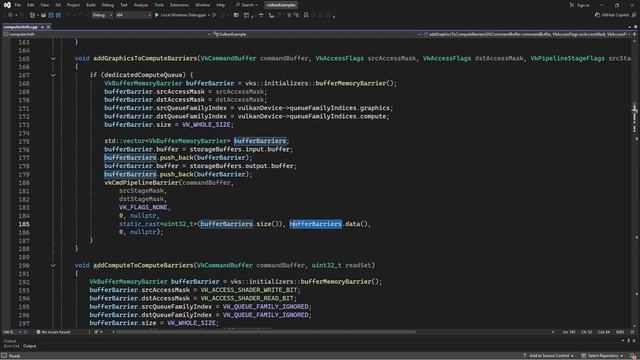Open toolbar overflow options arrow
Image resolution: width=640 pixels, height=360 pixels.
[334, 16]
